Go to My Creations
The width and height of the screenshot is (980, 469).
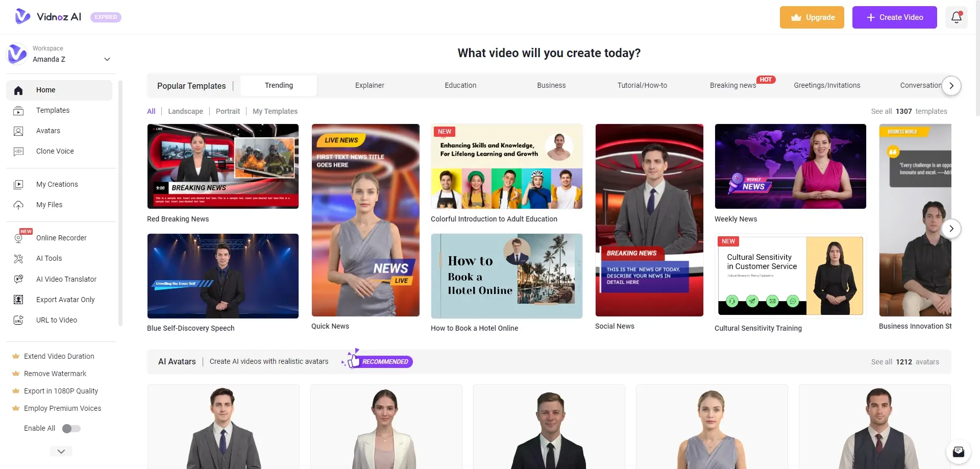click(x=57, y=184)
